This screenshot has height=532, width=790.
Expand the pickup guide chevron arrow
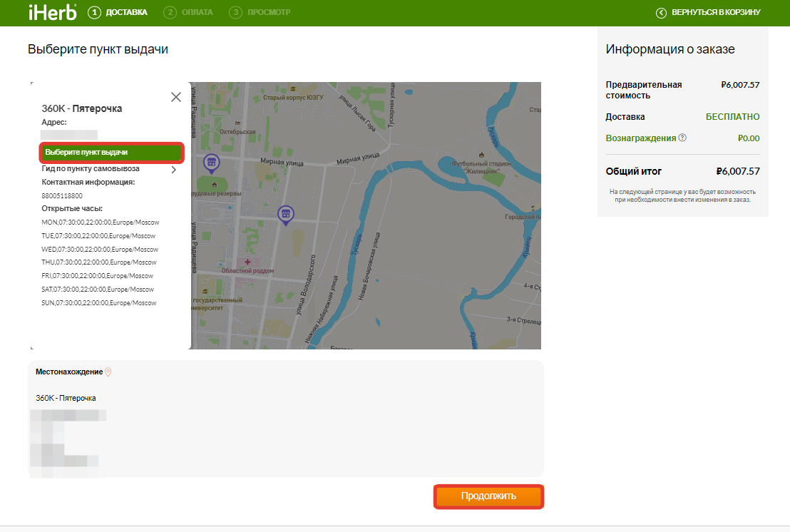coord(174,170)
